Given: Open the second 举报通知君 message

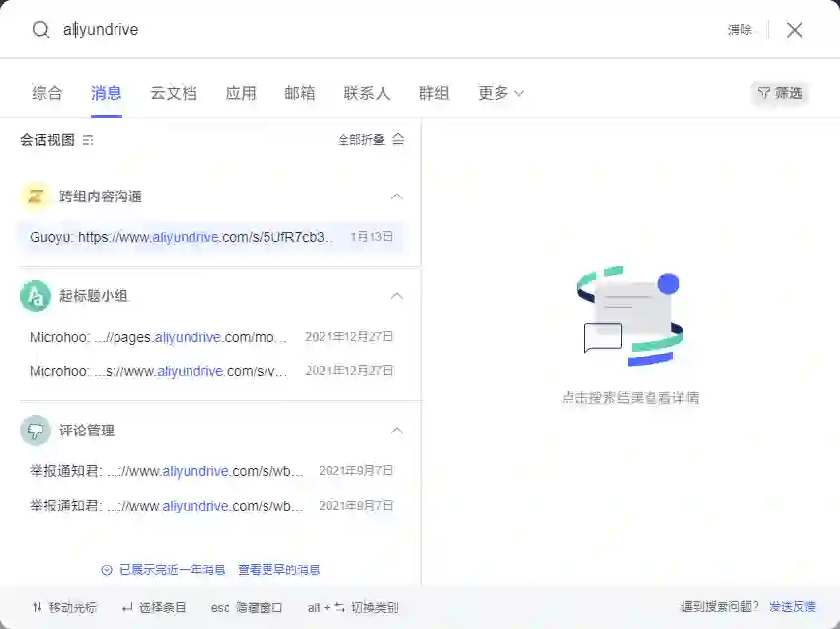Looking at the screenshot, I should (211, 506).
